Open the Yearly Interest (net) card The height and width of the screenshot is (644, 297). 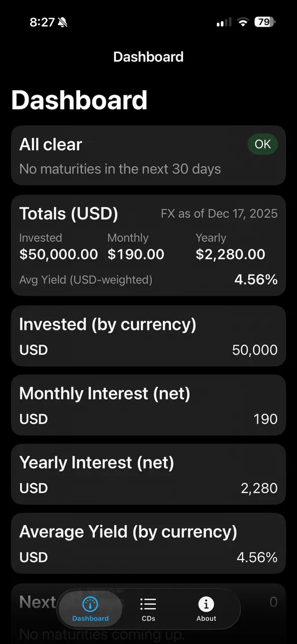coord(148,474)
